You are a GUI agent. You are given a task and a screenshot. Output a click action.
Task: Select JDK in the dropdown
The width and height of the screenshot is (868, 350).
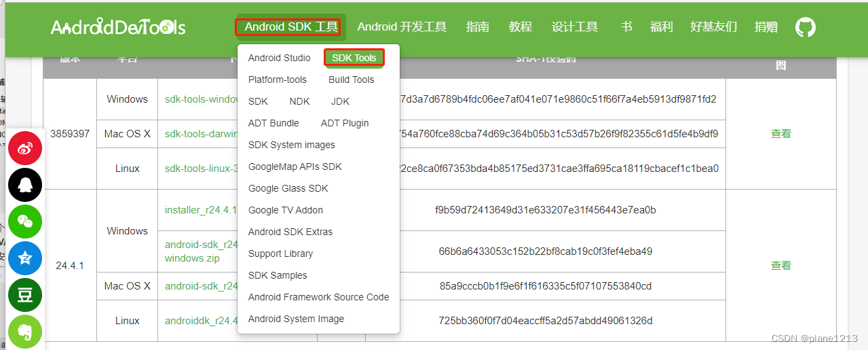coord(340,101)
